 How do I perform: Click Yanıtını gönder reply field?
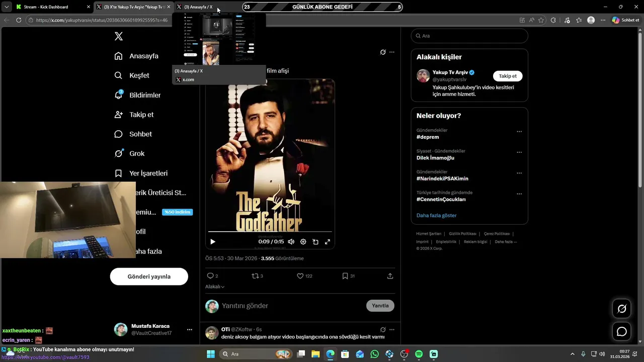coord(292,306)
